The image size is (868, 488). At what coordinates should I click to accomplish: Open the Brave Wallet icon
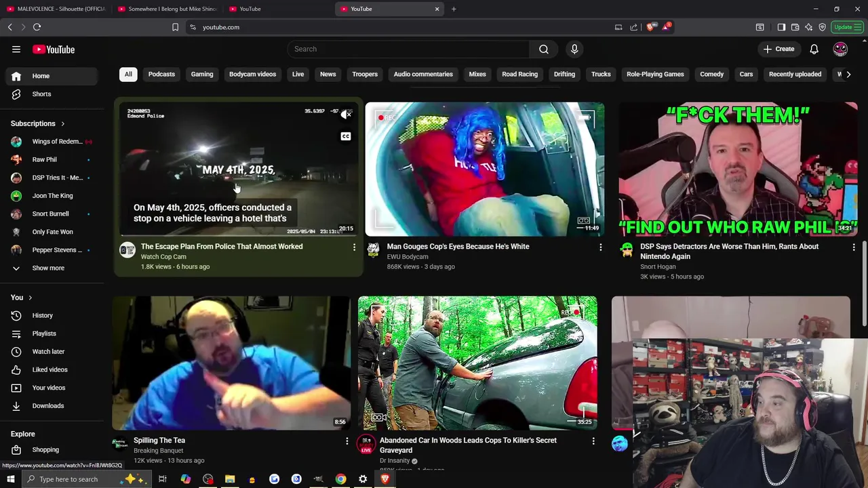[x=795, y=27]
